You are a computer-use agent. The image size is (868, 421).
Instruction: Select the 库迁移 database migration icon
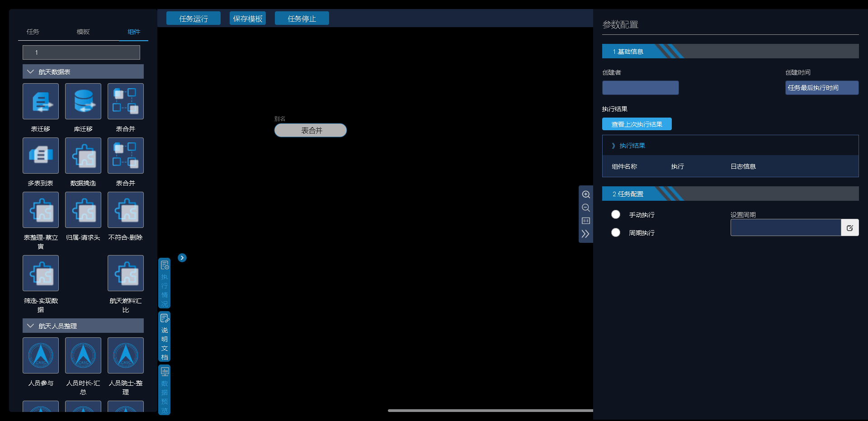[x=83, y=101]
